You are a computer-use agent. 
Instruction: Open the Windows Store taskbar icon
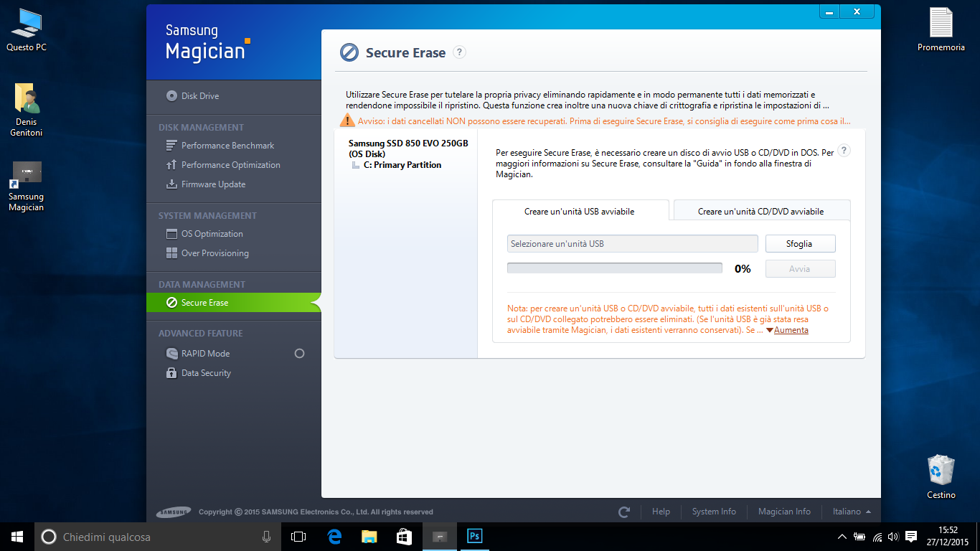coord(404,537)
